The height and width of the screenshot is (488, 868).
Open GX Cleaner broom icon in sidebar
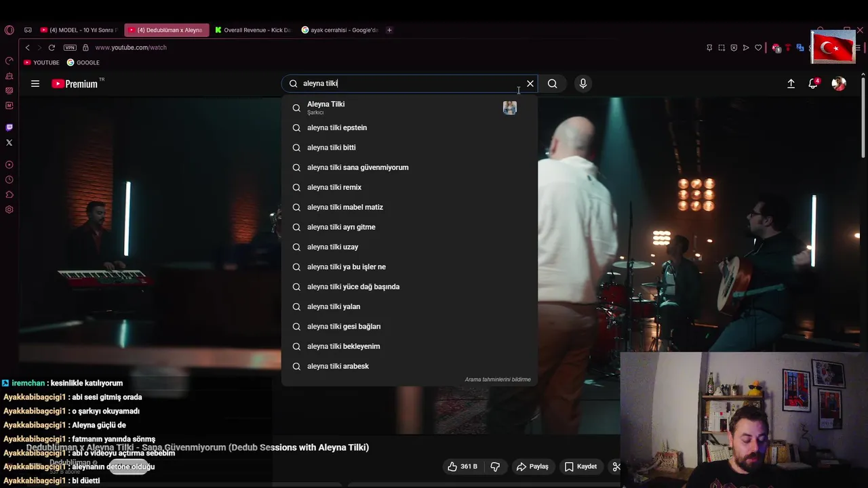tap(9, 76)
